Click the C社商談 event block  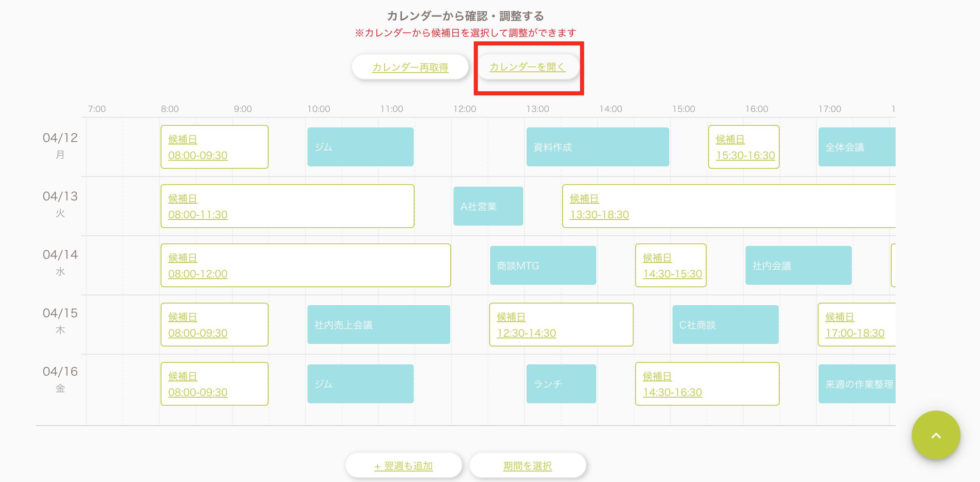click(725, 325)
